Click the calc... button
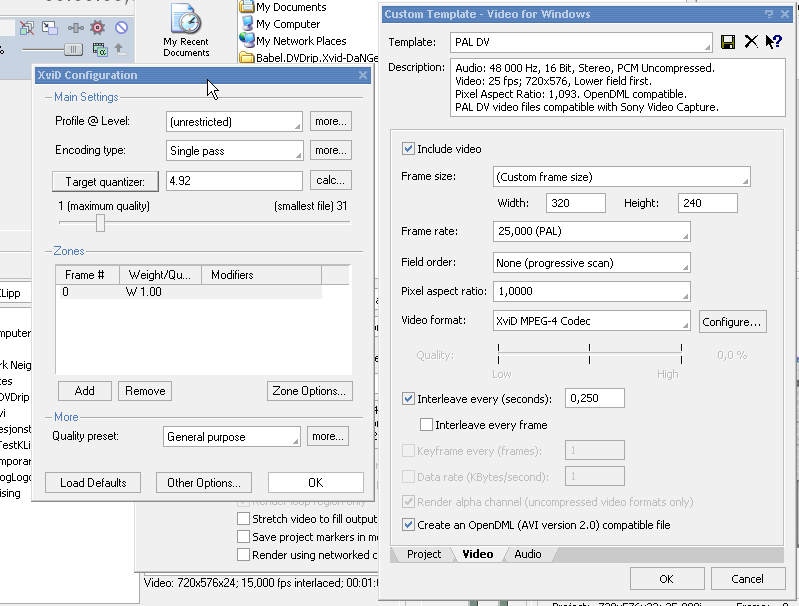799x606 pixels. (331, 180)
